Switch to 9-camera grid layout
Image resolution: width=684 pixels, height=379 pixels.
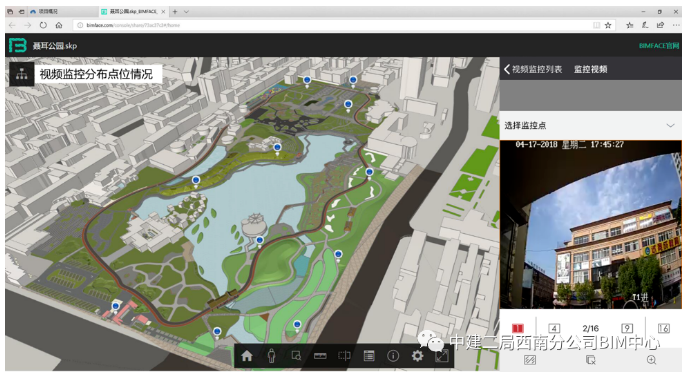pos(627,328)
